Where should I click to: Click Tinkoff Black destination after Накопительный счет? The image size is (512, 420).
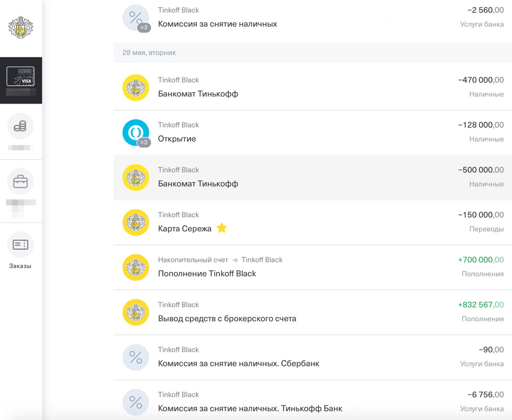point(262,260)
